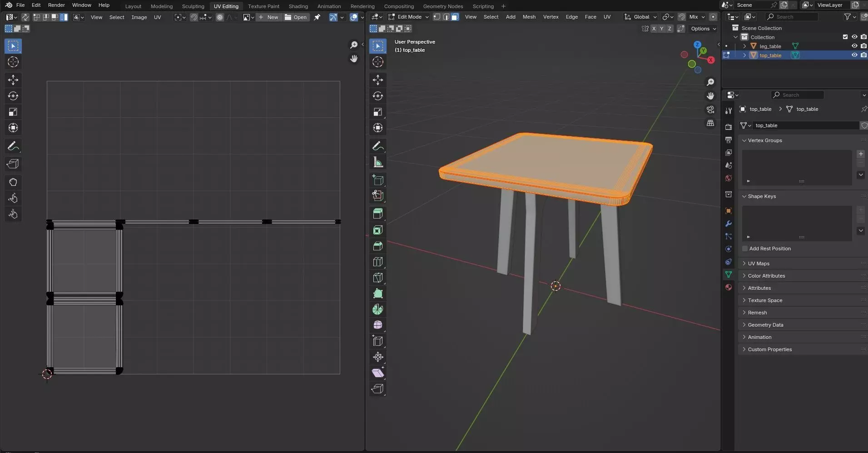Select the Shrink/Fatten tool
Image resolution: width=868 pixels, height=453 pixels.
(x=378, y=357)
